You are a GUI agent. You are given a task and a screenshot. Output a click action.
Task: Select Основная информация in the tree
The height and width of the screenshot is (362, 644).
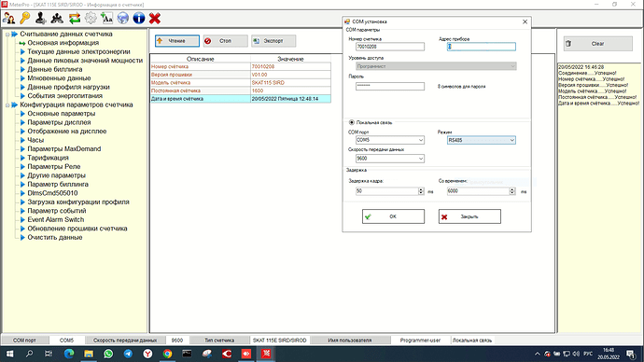pyautogui.click(x=63, y=43)
